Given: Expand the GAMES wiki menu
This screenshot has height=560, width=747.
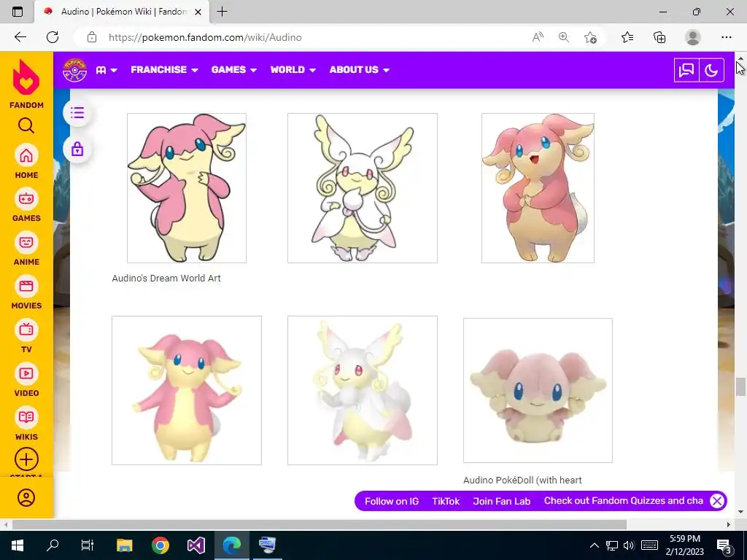Looking at the screenshot, I should pos(234,69).
